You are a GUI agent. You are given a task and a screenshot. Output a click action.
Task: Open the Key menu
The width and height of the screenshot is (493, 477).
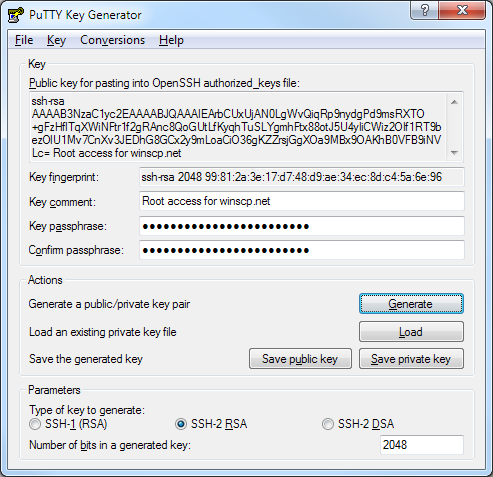(56, 40)
